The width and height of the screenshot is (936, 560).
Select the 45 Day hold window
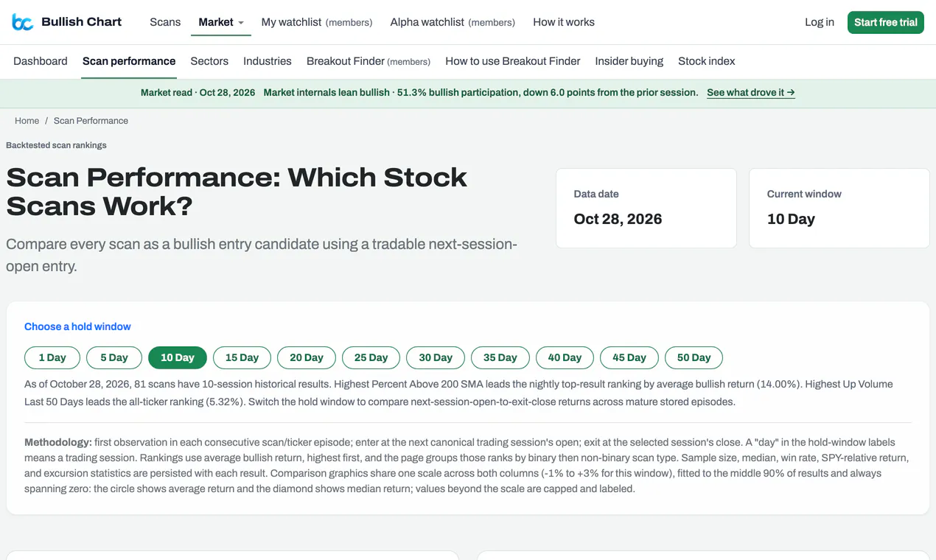(629, 357)
